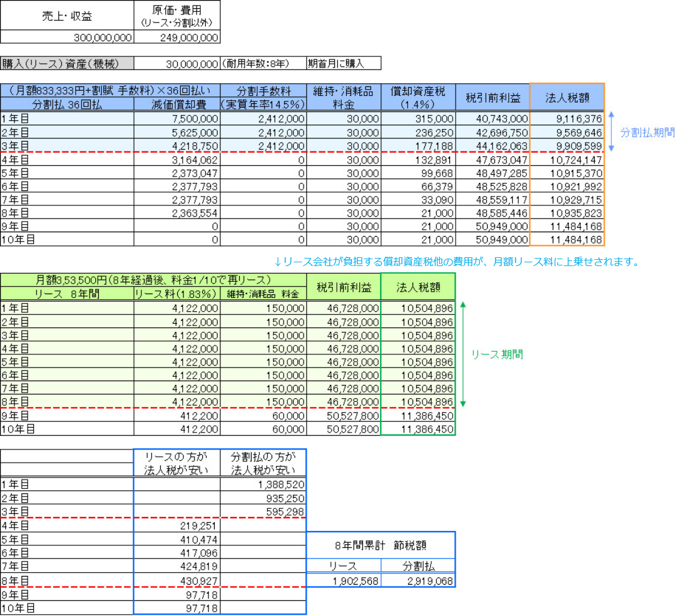Viewport: 676px width, 616px height.
Task: Click asset tax value 33,090
Action: [418, 200]
